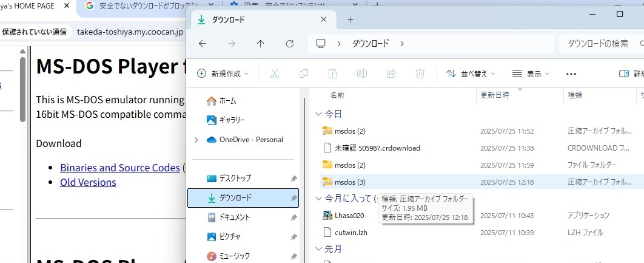The height and width of the screenshot is (263, 644).
Task: Click the Cut scissors icon
Action: (275, 73)
